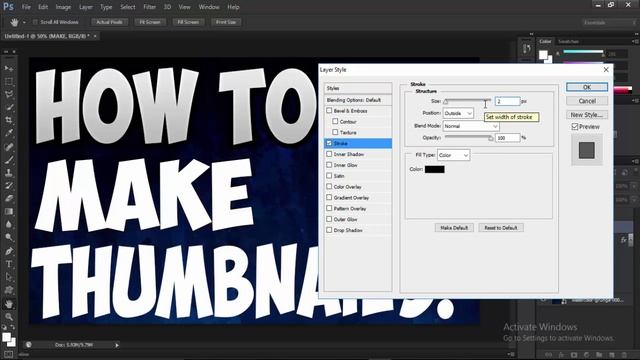This screenshot has height=360, width=640.
Task: Click the Actual Pixels button
Action: (x=109, y=22)
